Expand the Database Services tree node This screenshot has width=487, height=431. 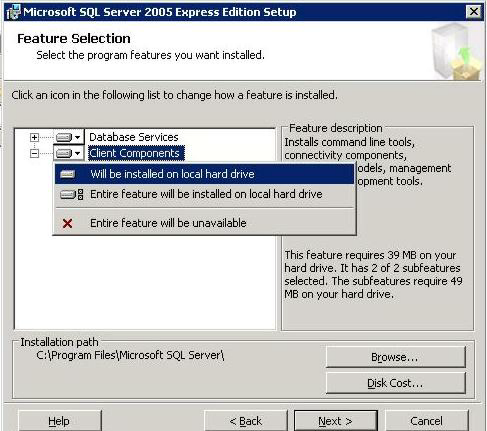[34, 137]
